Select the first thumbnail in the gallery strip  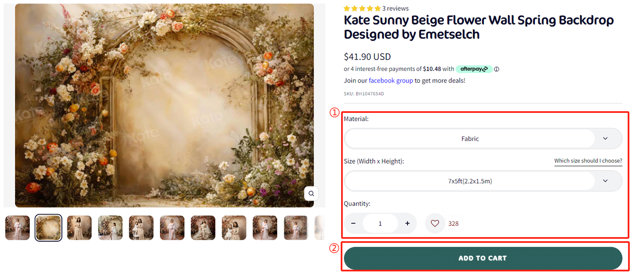[x=18, y=228]
